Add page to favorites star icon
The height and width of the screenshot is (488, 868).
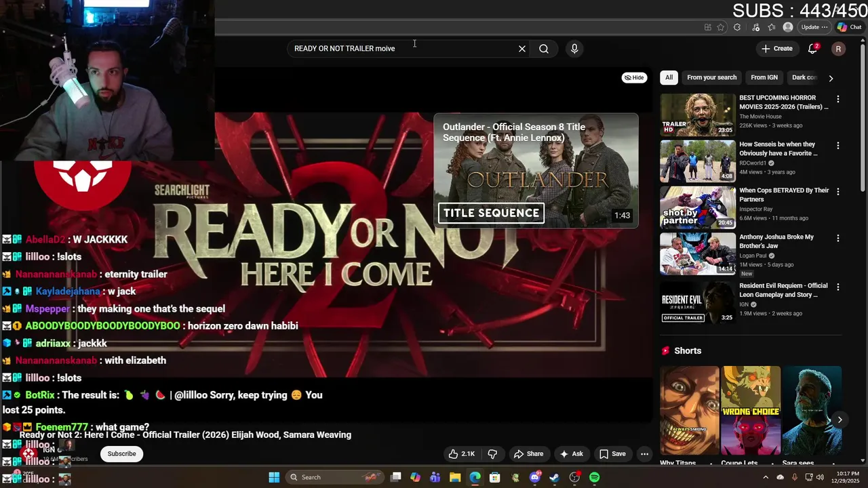[x=721, y=27]
